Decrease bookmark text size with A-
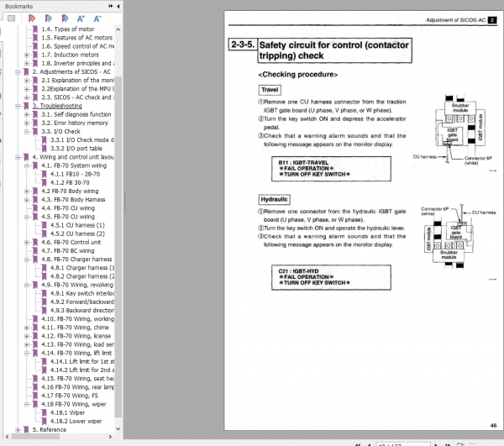 pos(97,18)
